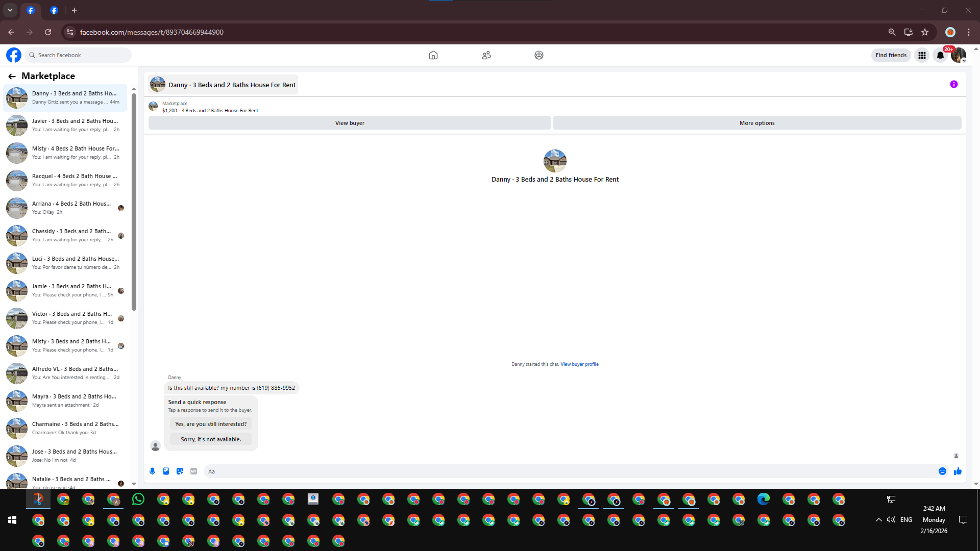Go back from Marketplace with arrow
This screenshot has height=551, width=980.
point(12,76)
